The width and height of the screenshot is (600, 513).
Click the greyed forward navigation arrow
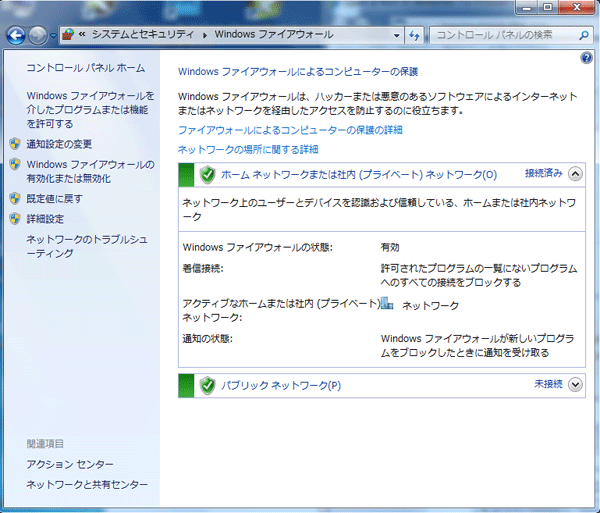click(x=38, y=36)
